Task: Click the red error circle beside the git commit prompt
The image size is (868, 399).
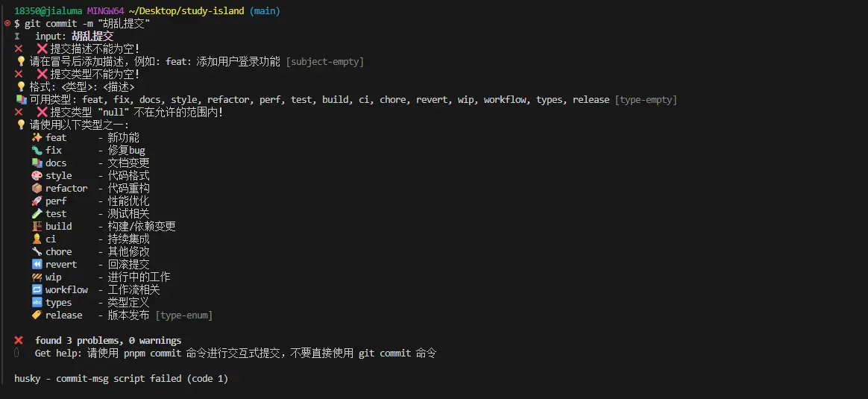Action: 7,24
